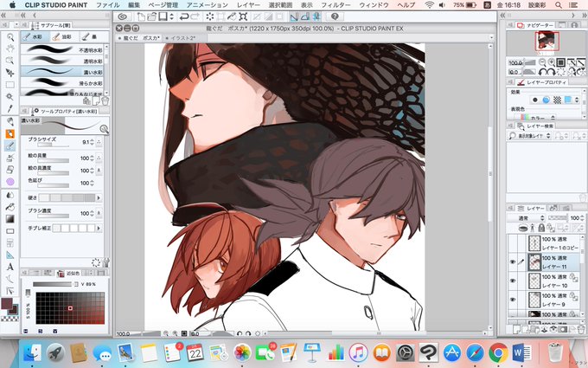Rotate canvas left in Navigator
This screenshot has height=368, width=588.
pos(542,72)
